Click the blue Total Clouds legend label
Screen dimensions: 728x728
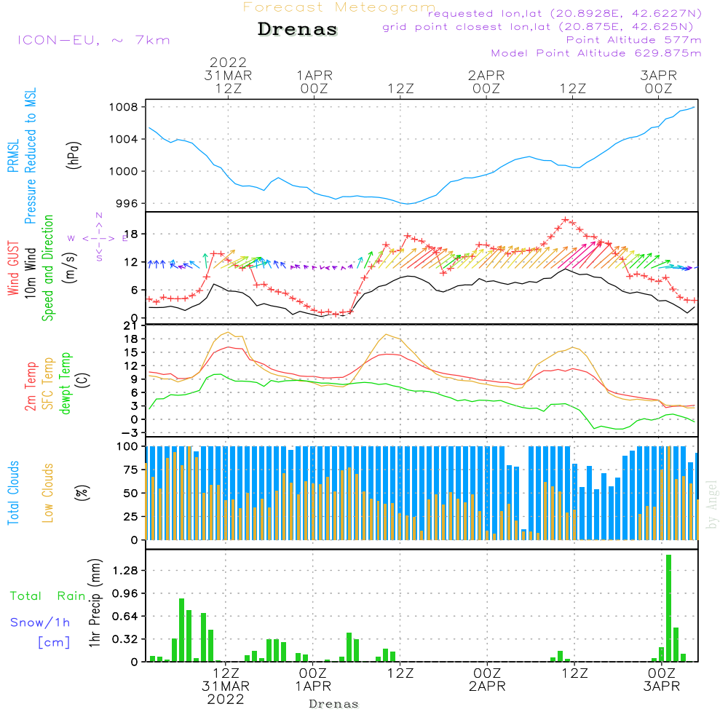click(x=12, y=493)
